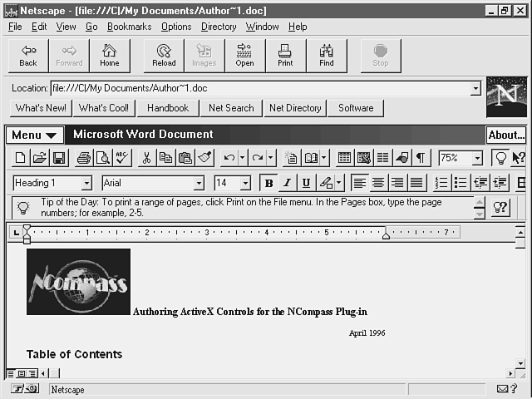The image size is (532, 399).
Task: Toggle numbered list formatting
Action: [x=441, y=183]
